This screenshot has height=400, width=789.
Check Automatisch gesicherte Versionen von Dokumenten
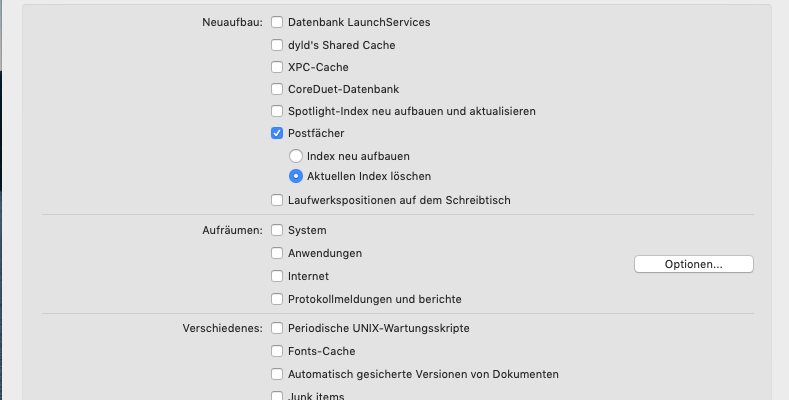pyautogui.click(x=277, y=374)
